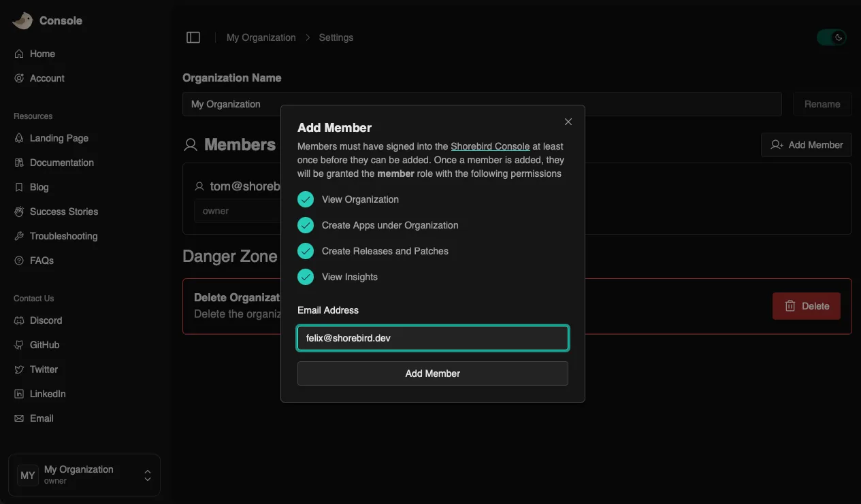Collapse the sidebar using the panel icon
The width and height of the screenshot is (861, 504).
pyautogui.click(x=193, y=37)
